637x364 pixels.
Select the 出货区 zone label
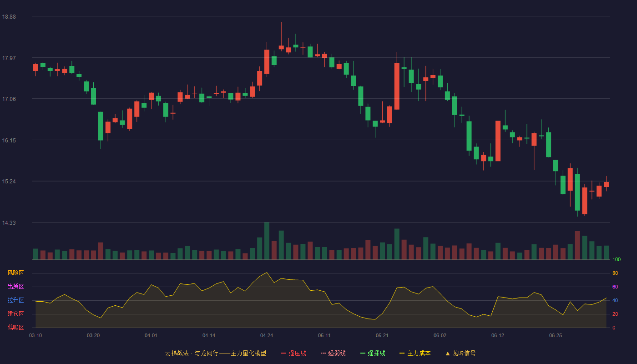coord(15,287)
